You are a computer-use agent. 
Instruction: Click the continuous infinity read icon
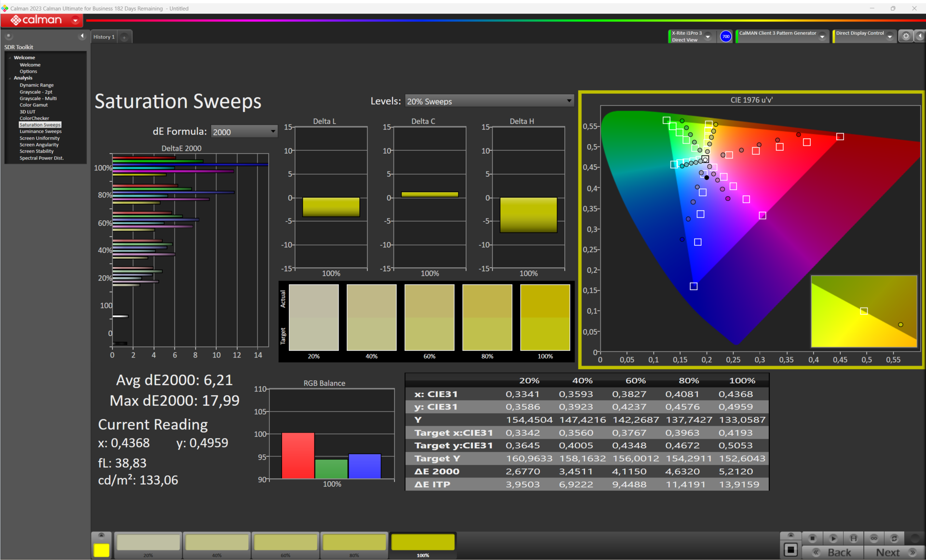[873, 538]
